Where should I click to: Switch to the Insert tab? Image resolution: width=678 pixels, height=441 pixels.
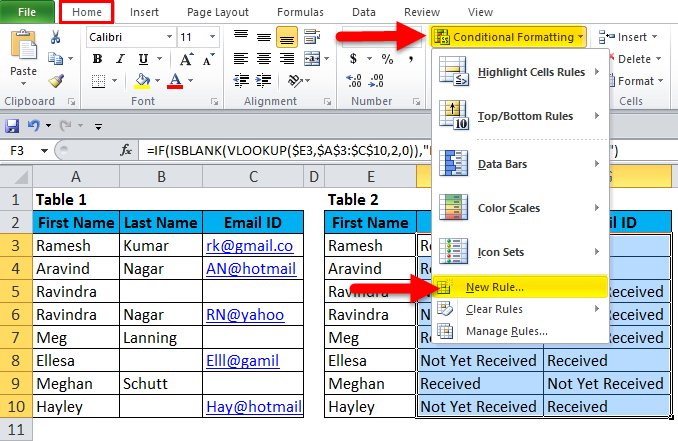click(x=144, y=12)
